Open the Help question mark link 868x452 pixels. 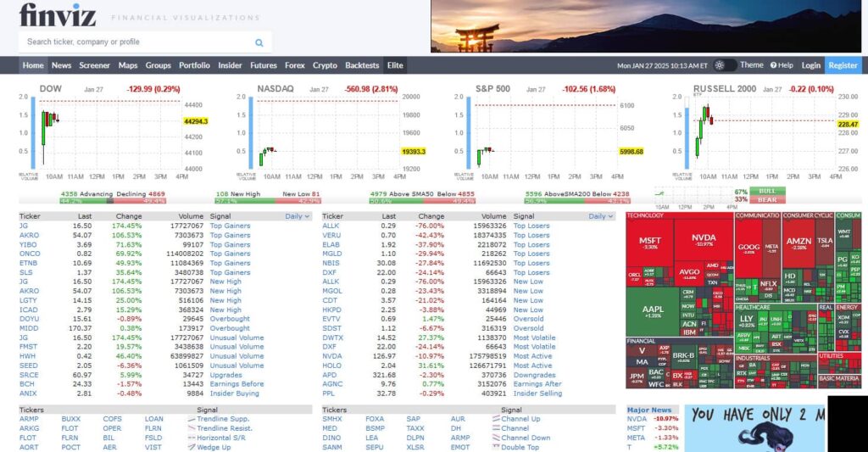tap(782, 65)
